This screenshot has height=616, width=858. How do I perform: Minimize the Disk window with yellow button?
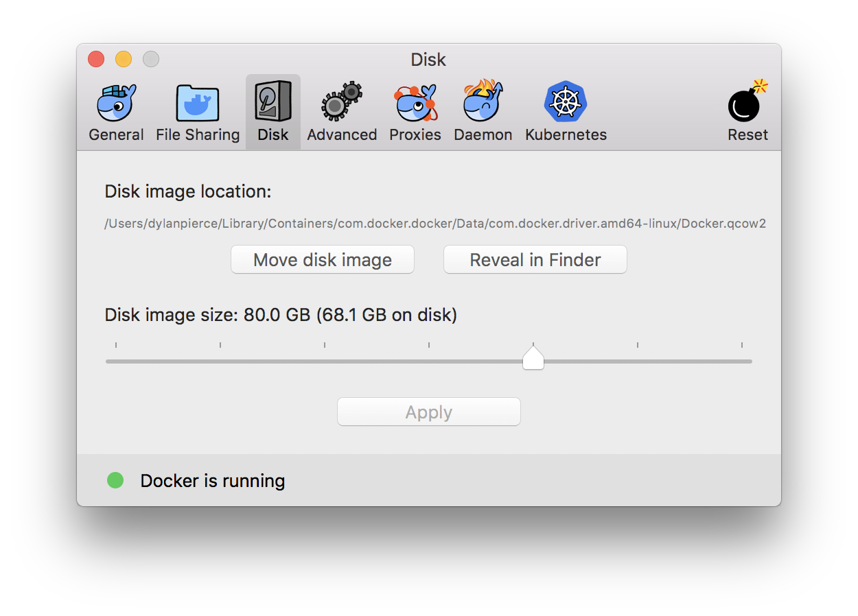pyautogui.click(x=124, y=59)
